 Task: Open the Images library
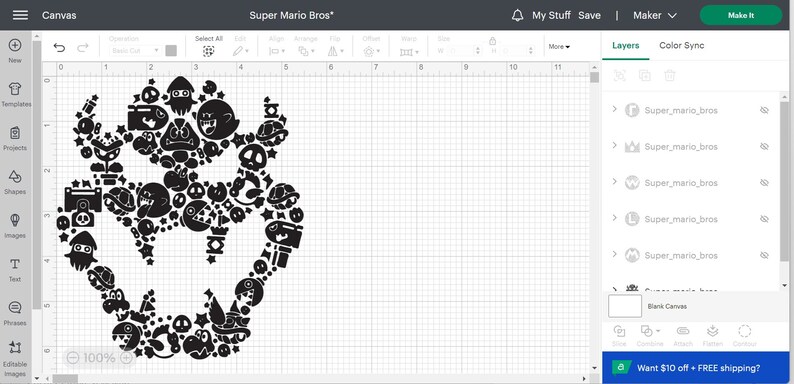pos(15,226)
